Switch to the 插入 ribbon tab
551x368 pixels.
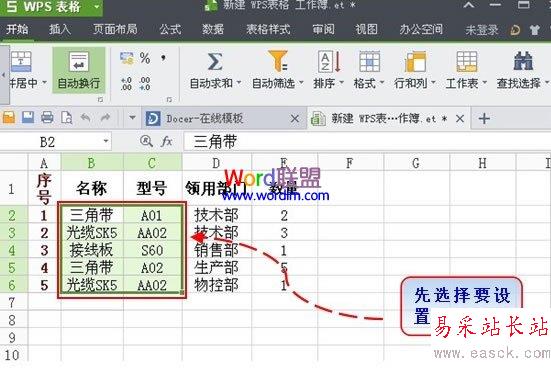pos(59,30)
